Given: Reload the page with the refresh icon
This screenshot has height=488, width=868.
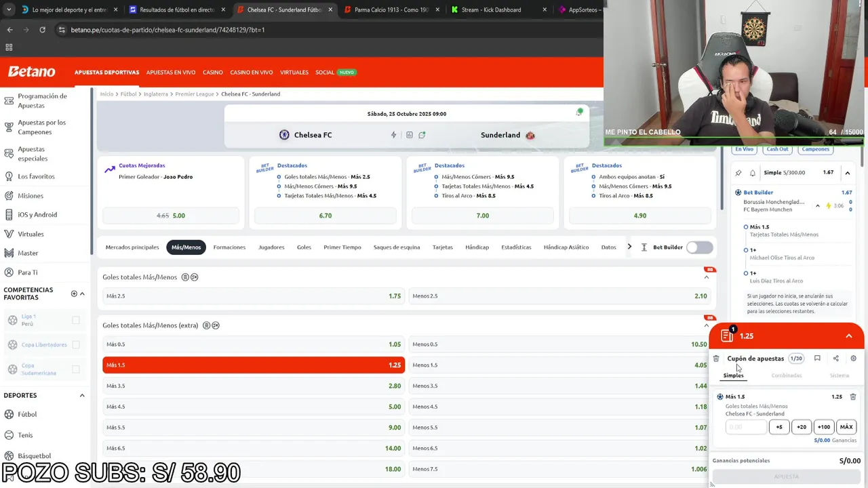Looking at the screenshot, I should (x=42, y=30).
